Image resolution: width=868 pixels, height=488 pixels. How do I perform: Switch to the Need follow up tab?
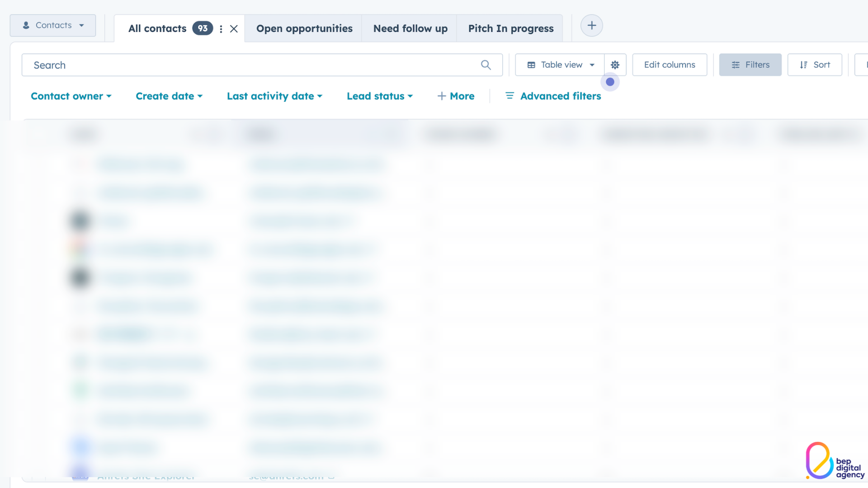pyautogui.click(x=410, y=29)
